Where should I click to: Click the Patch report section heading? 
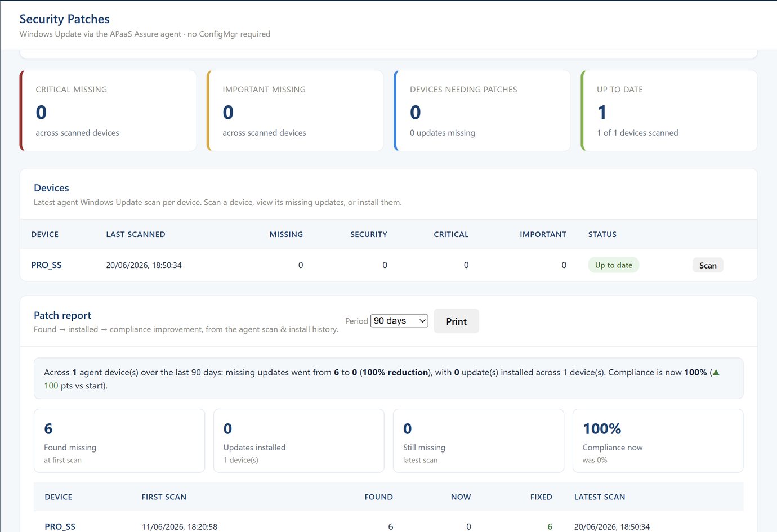[62, 315]
